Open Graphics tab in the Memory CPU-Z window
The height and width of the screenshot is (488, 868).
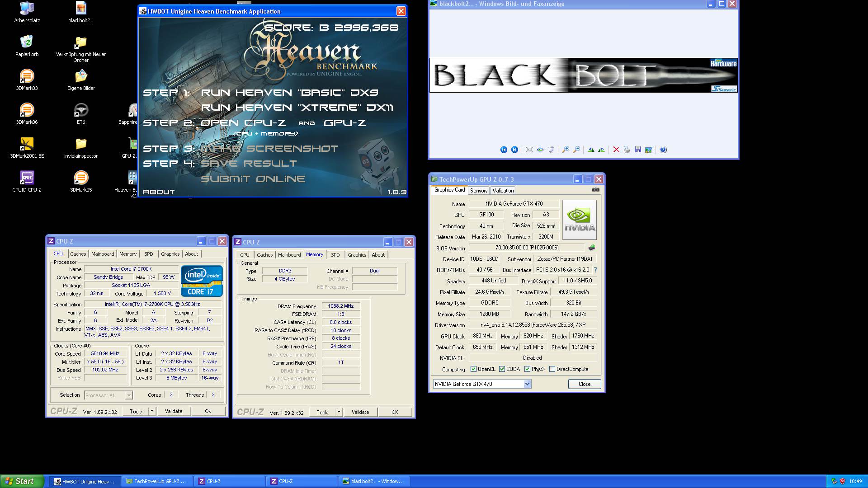tap(357, 255)
